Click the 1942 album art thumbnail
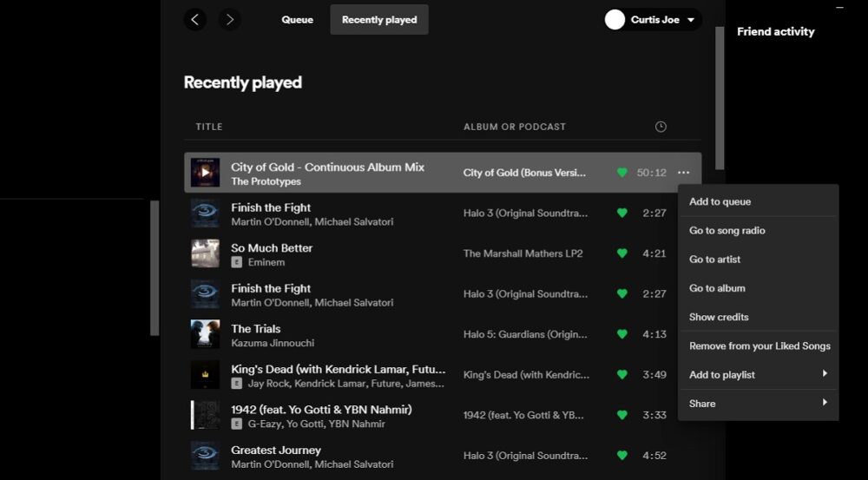 206,415
